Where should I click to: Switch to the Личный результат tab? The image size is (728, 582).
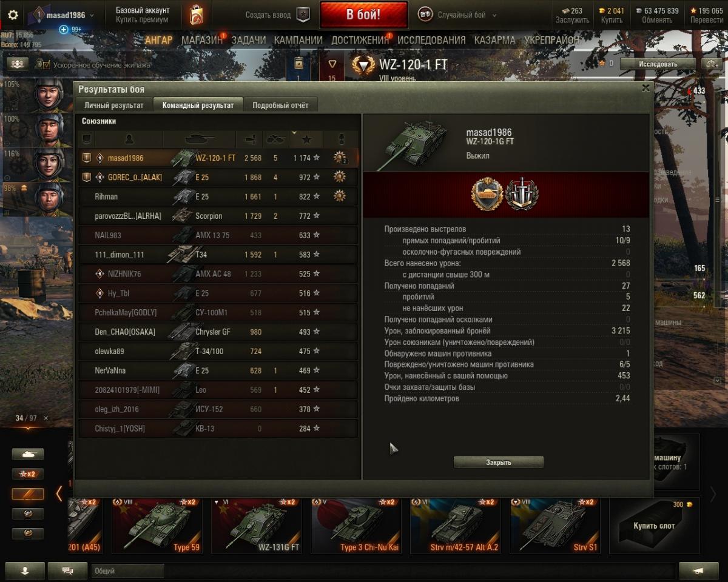tap(114, 105)
